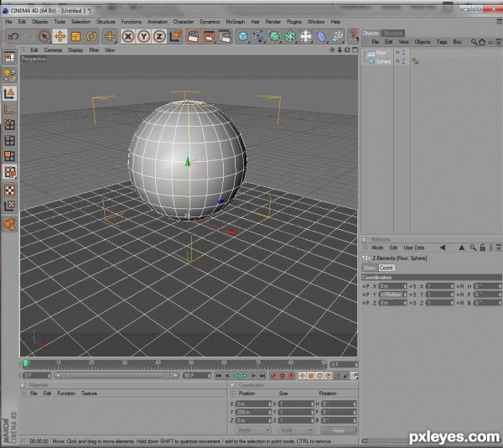Toggle X axis lock

coord(128,37)
